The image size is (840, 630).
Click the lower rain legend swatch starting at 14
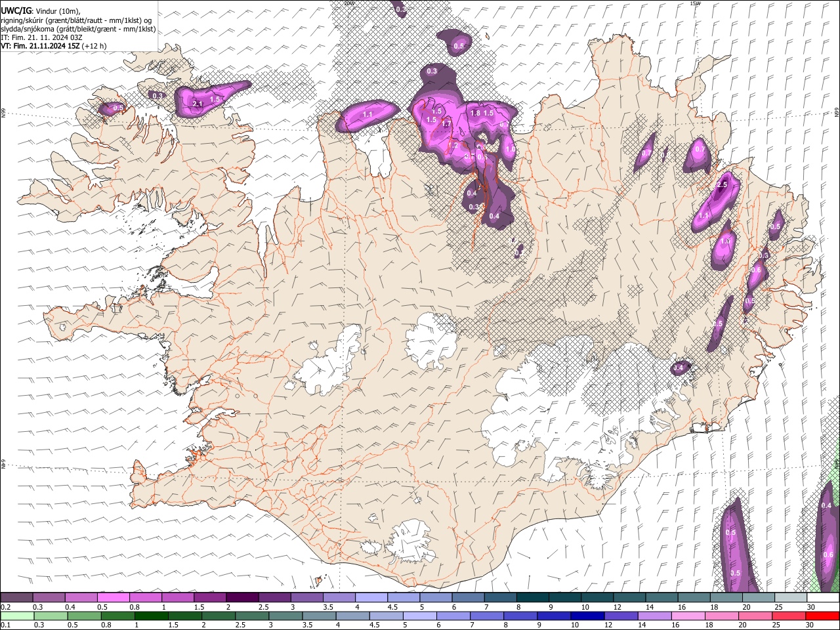coord(654,616)
